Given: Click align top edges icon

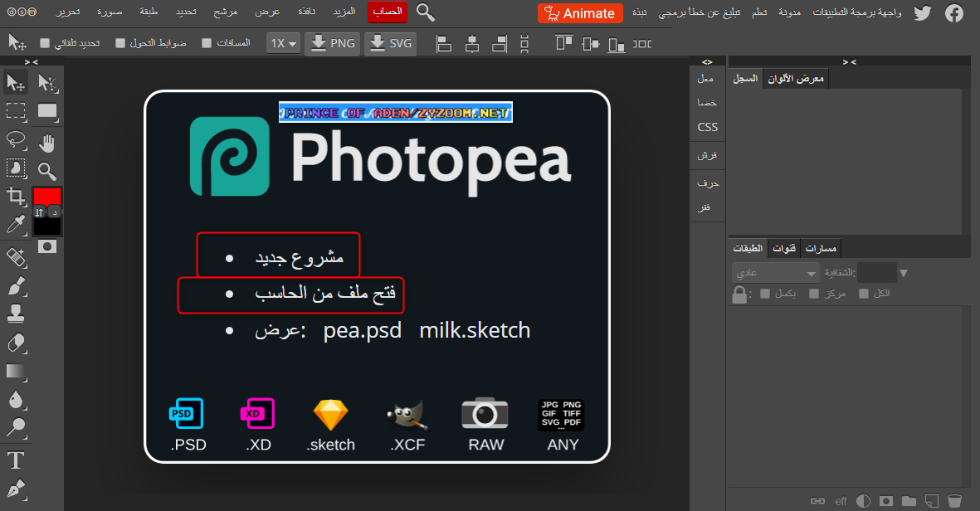Looking at the screenshot, I should pos(563,42).
